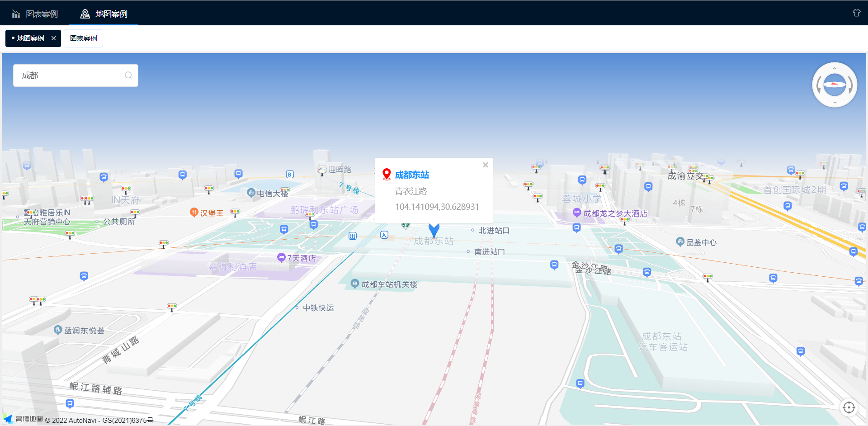Viewport: 868px width, 426px height.
Task: Click the compass north pointer
Action: pyautogui.click(x=835, y=85)
